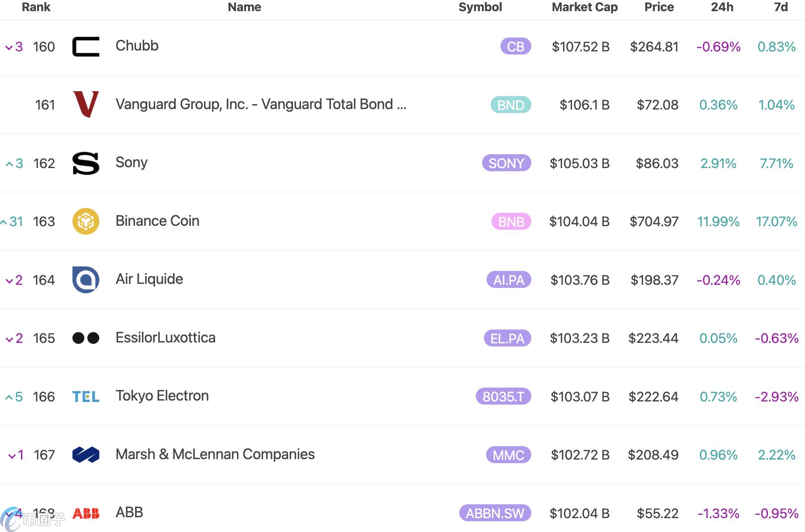Click the Chubb company logo icon
The width and height of the screenshot is (805, 532).
[86, 46]
